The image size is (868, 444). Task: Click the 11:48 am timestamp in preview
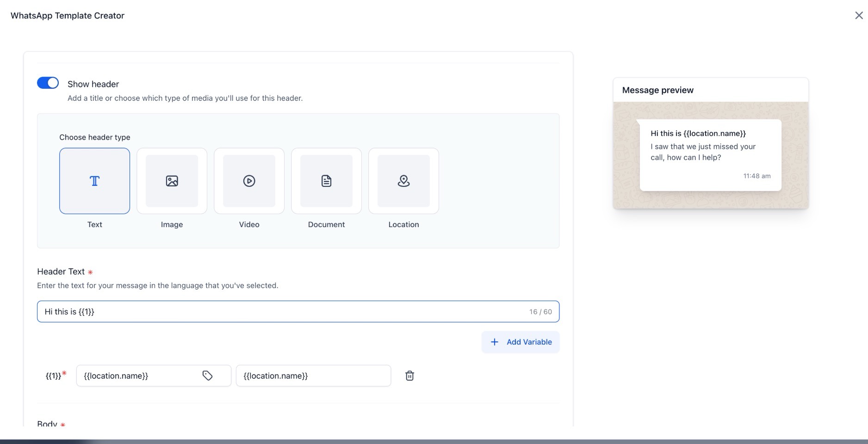756,176
